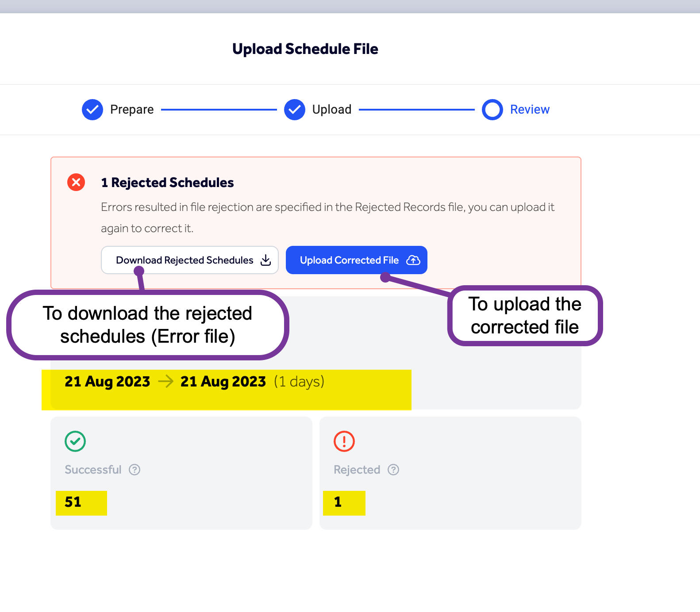Click the Successful count of 51
700x612 pixels.
click(x=73, y=502)
